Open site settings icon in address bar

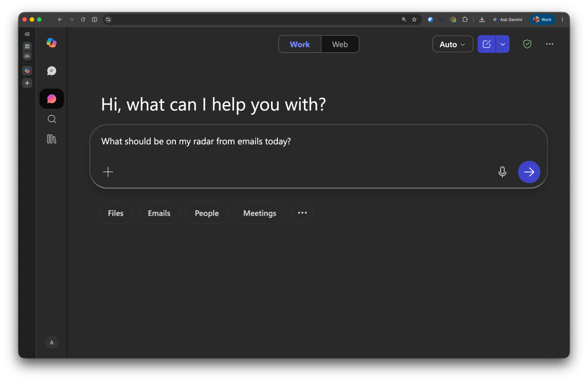[108, 19]
